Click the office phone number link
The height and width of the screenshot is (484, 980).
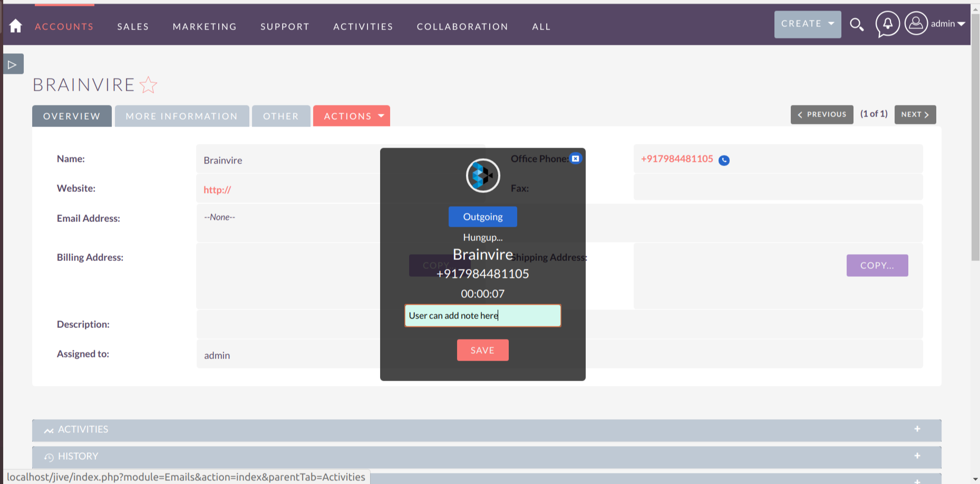[x=677, y=159]
